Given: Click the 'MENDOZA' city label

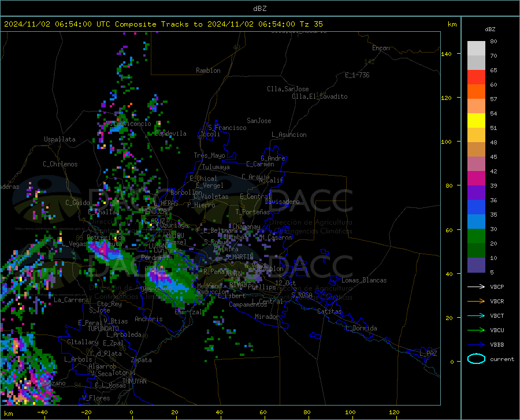Looking at the screenshot, I should [x=154, y=211].
